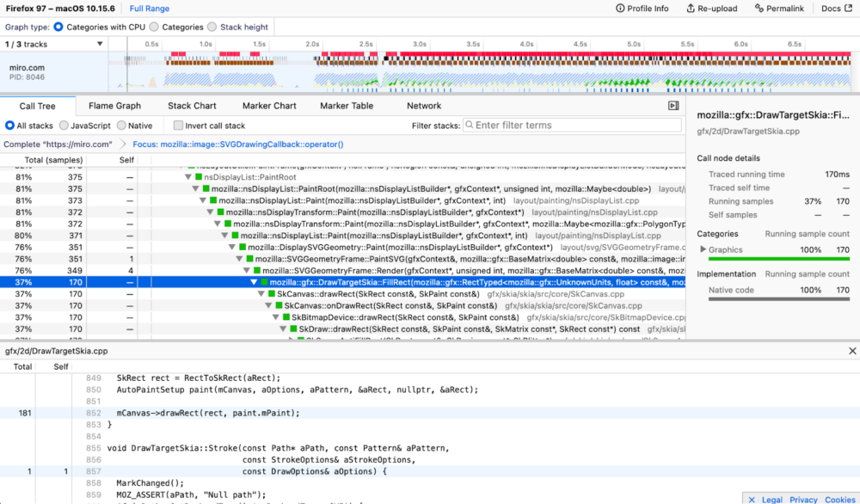
Task: Click the Re-upload button
Action: tap(712, 9)
